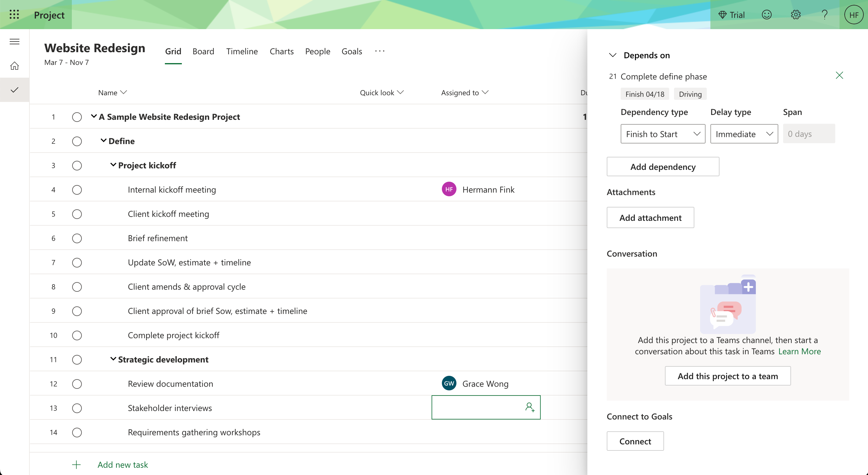The image size is (868, 475).
Task: Click assign-person icon in Stakeholder interviews row
Action: (x=530, y=407)
